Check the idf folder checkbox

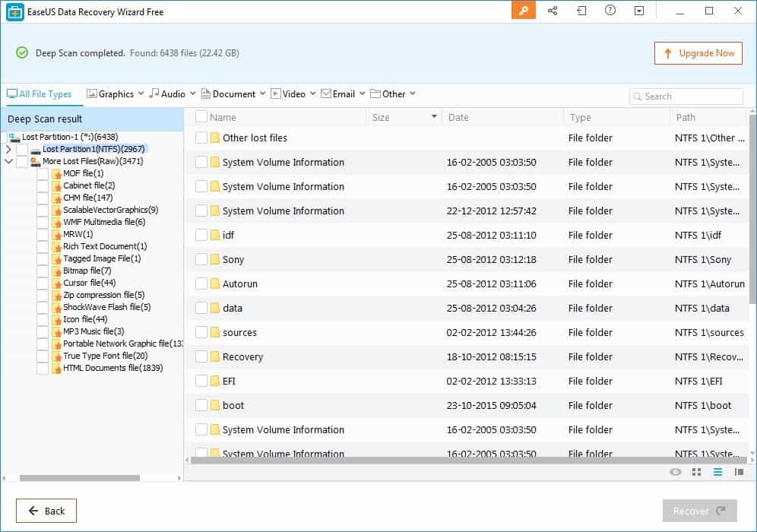click(201, 235)
